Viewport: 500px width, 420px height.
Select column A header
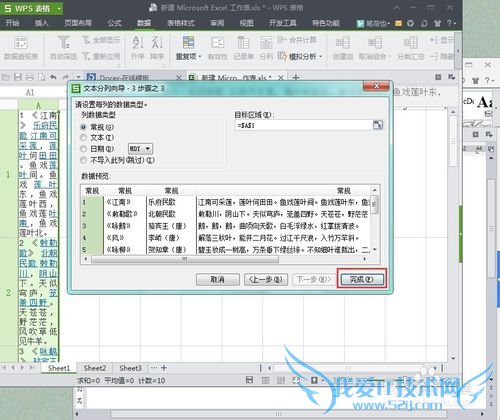(38, 105)
